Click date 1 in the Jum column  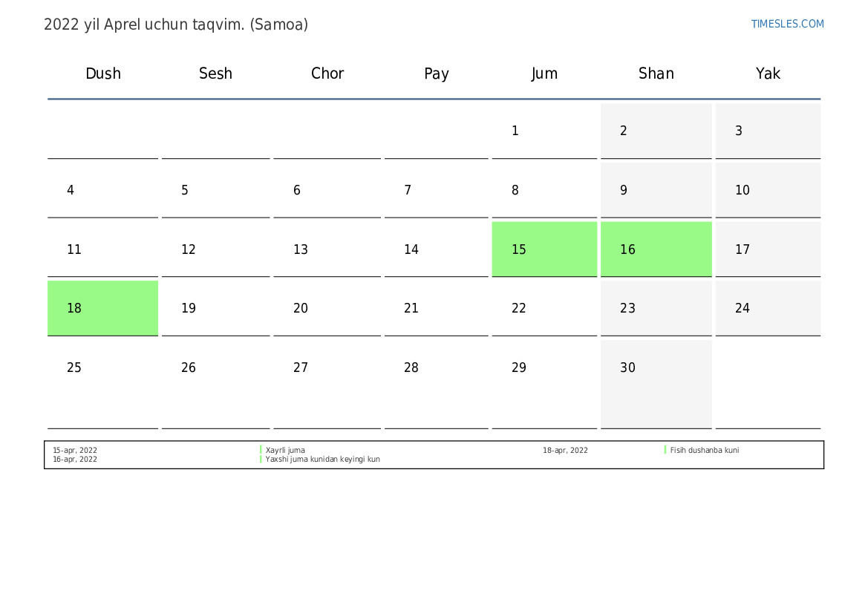[515, 131]
